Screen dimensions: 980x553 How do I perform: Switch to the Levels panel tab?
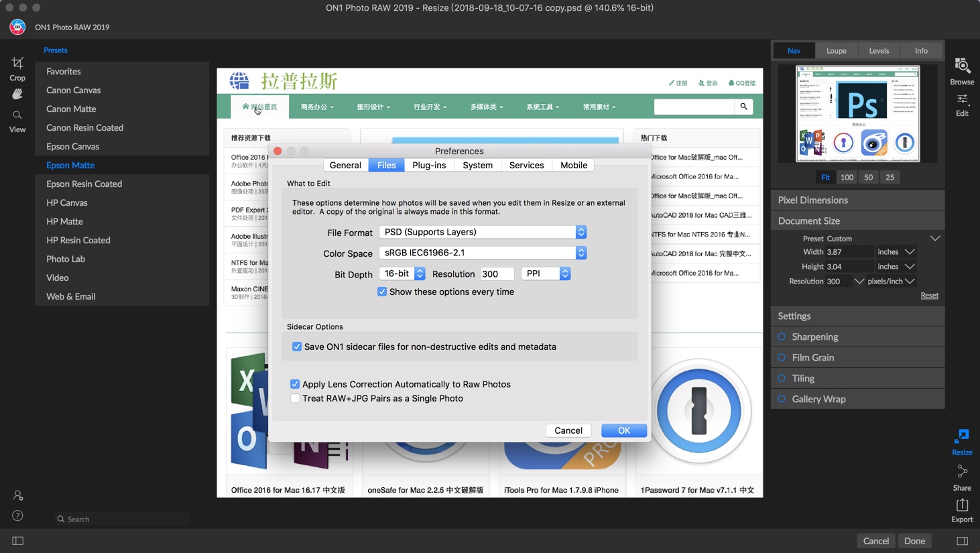coord(879,51)
